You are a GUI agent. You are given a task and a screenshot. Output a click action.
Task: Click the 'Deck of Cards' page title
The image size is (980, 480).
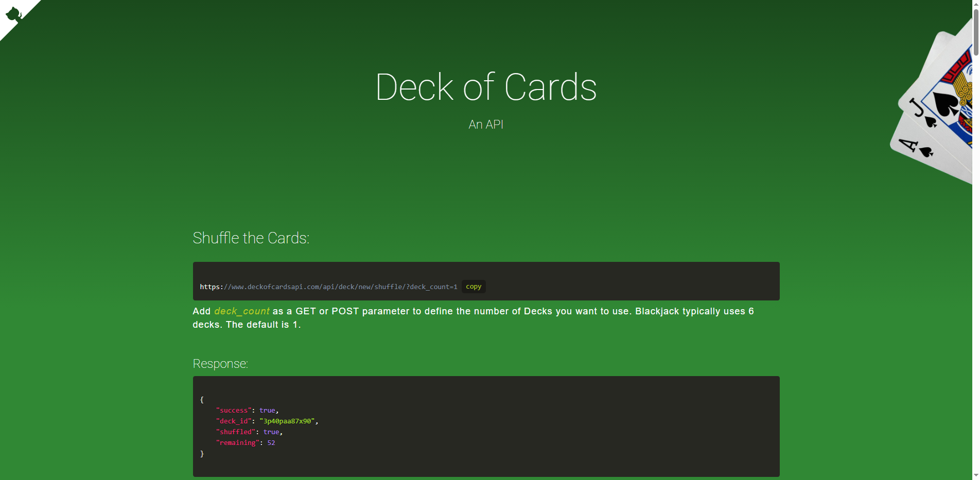click(486, 87)
